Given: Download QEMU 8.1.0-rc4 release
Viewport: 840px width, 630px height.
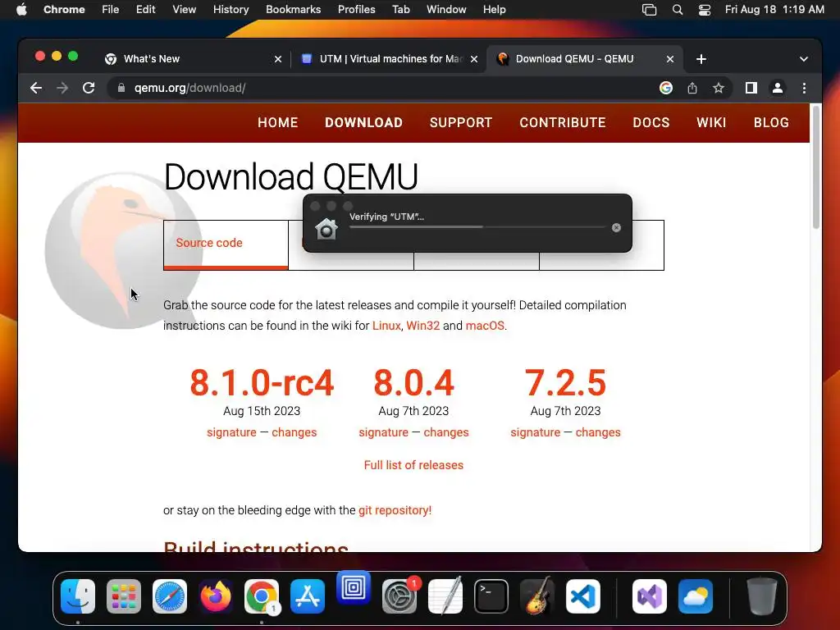Looking at the screenshot, I should coord(262,383).
